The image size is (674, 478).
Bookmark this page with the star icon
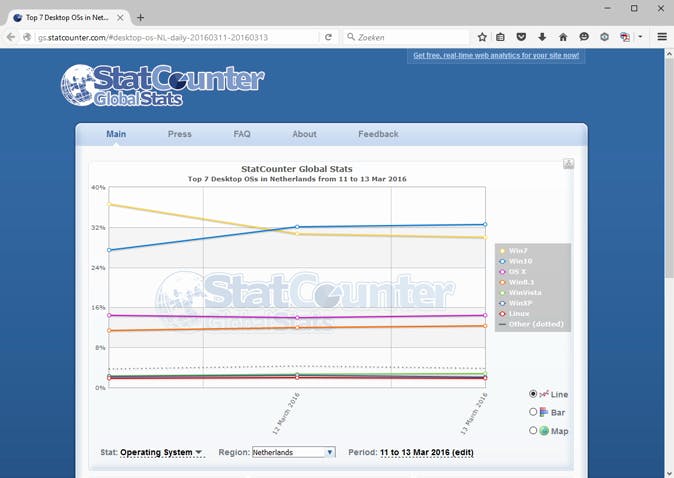[482, 37]
